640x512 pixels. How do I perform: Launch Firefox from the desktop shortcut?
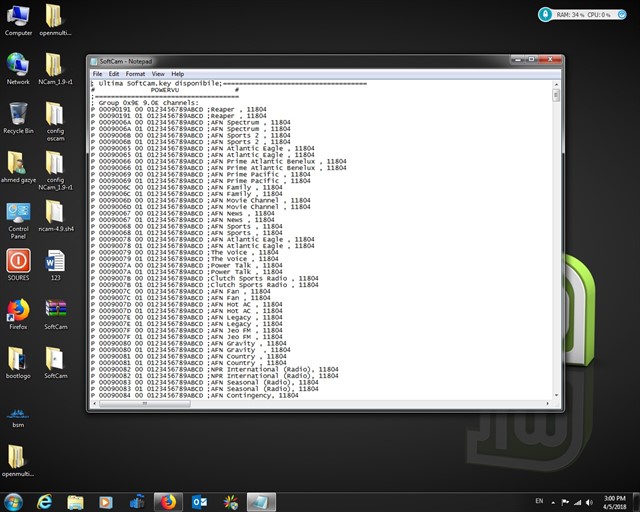[18, 314]
